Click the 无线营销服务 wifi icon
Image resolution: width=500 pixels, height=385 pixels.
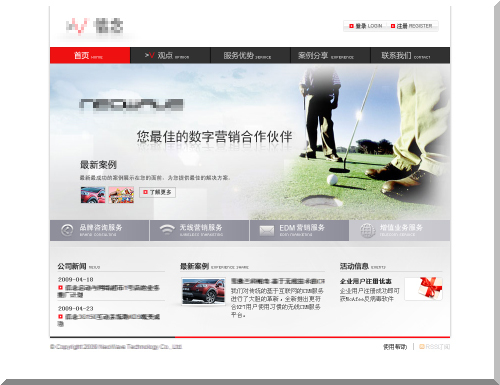pos(167,230)
